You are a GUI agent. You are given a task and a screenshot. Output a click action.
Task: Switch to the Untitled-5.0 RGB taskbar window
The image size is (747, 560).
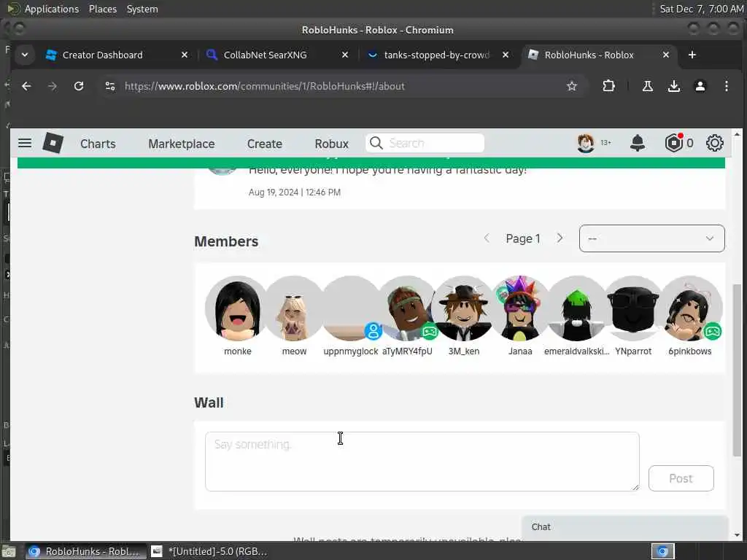209,551
